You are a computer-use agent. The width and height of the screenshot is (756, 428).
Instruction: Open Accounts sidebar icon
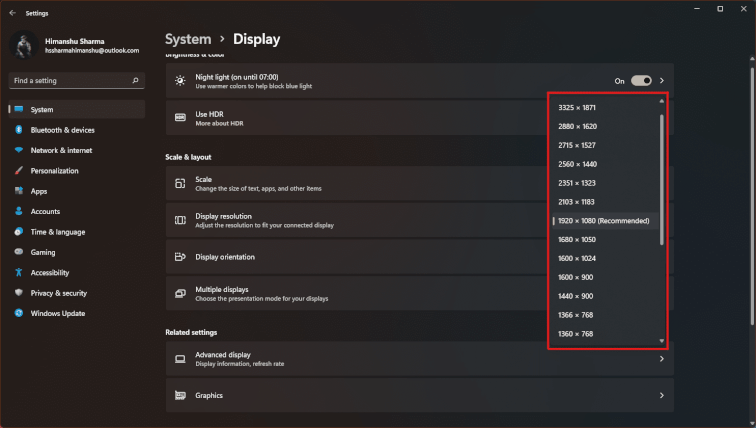pyautogui.click(x=19, y=211)
